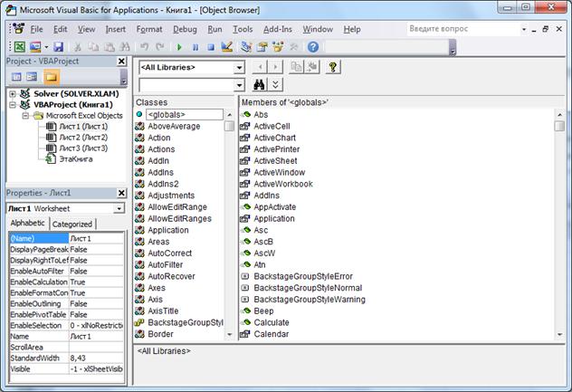Click the Insert UserForm toolbar icon
Image resolution: width=572 pixels, height=392 pixels.
pyautogui.click(x=35, y=47)
